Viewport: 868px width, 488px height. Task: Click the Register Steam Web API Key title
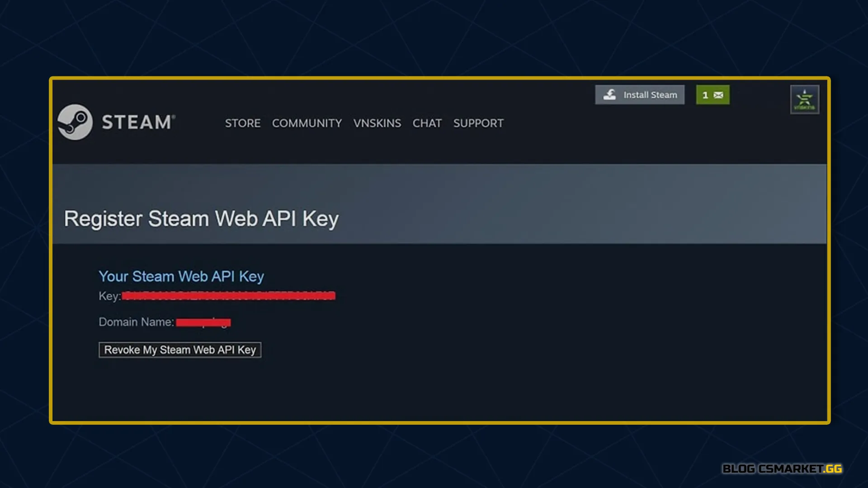point(202,219)
